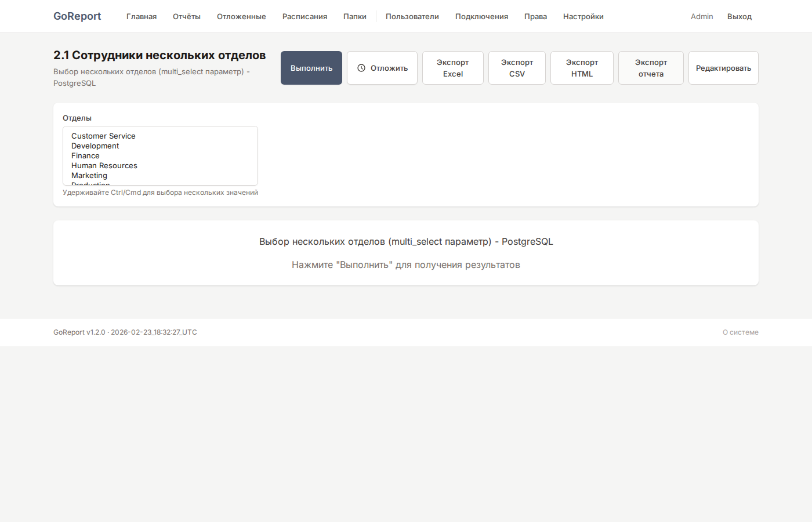This screenshot has width=812, height=522.
Task: Go to Отчёты in top menu
Action: pos(187,17)
